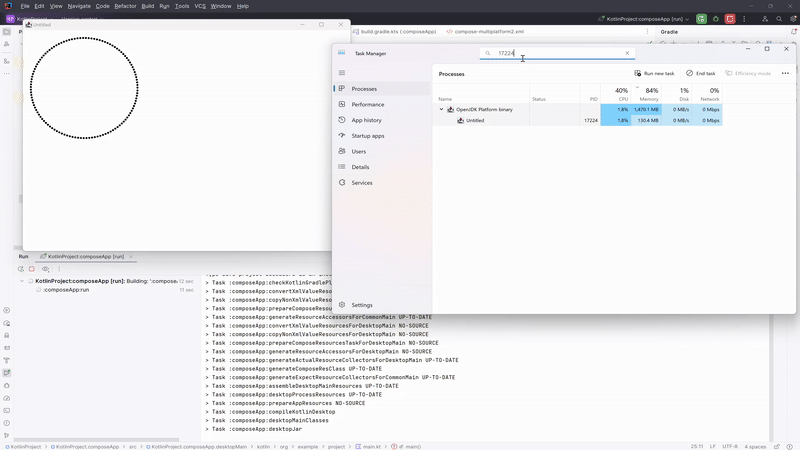
Task: Click the UTF-8 encoding status bar widget
Action: click(730, 446)
